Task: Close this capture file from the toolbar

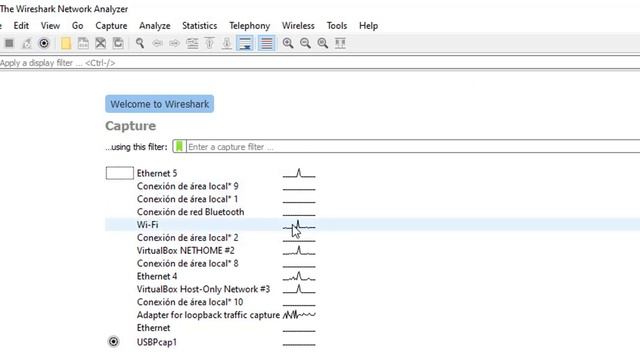Action: pyautogui.click(x=100, y=43)
